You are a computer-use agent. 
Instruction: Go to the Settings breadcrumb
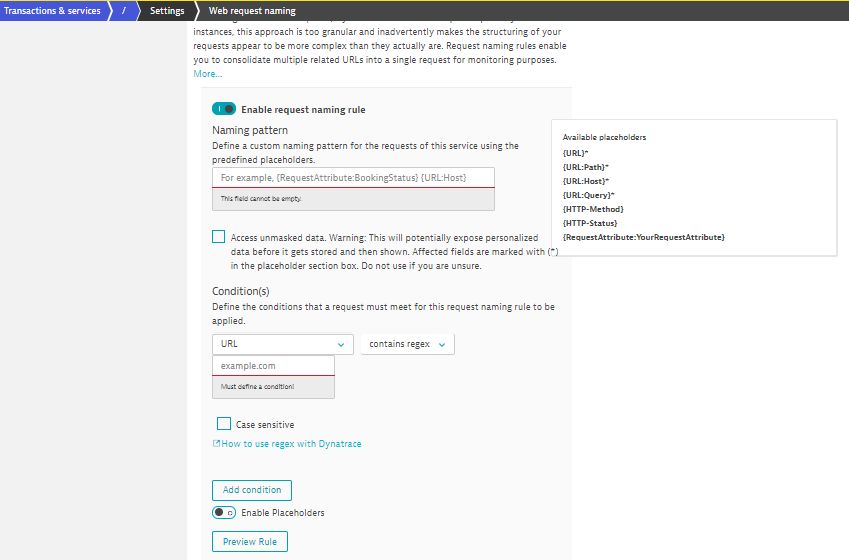tap(166, 11)
